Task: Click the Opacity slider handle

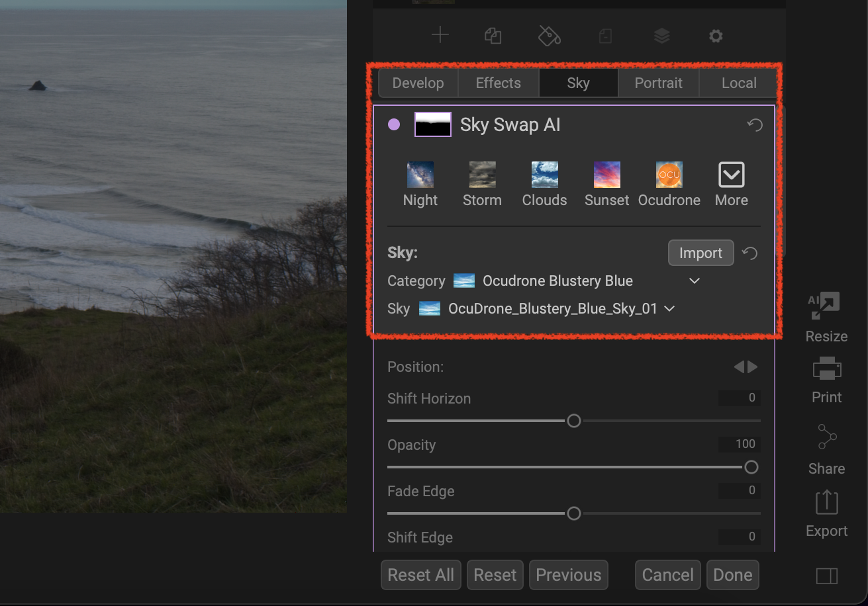Action: click(751, 467)
